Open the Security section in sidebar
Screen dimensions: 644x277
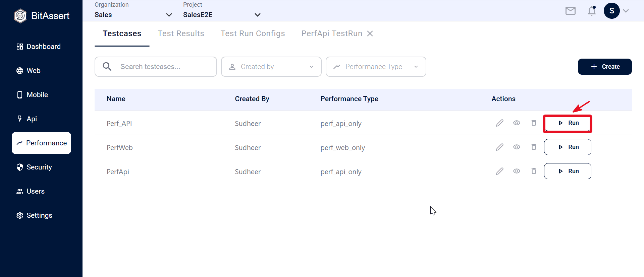[34, 167]
